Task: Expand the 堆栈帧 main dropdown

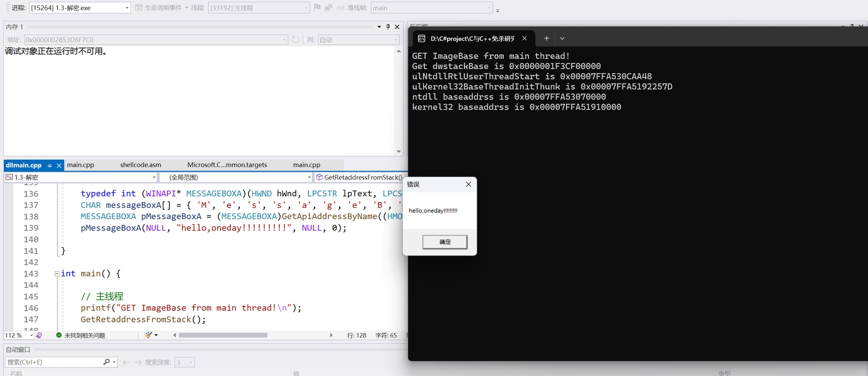Action: 489,8
